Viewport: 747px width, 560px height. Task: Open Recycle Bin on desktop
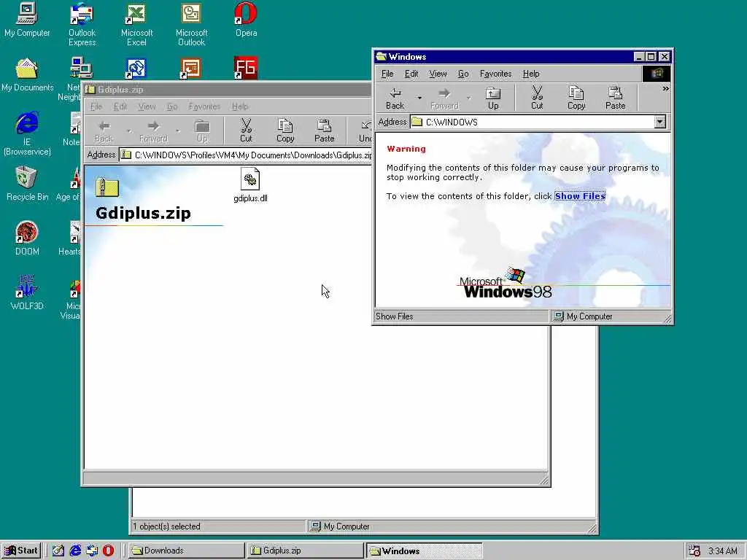[x=27, y=184]
